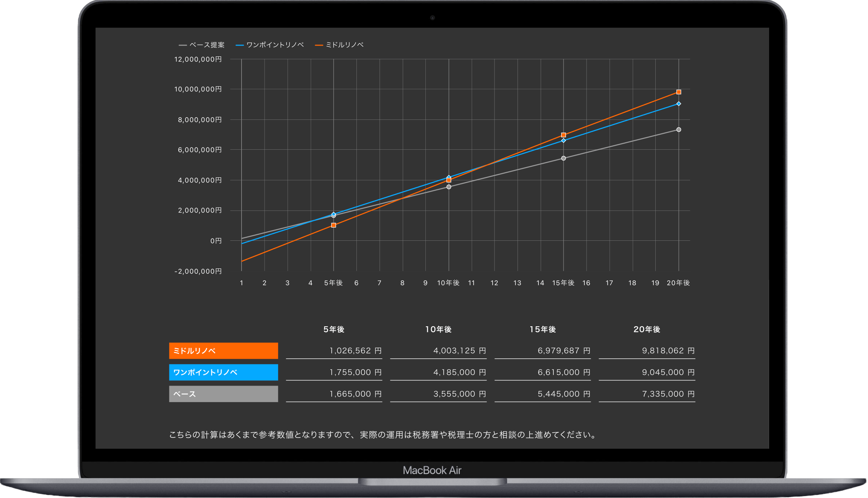The image size is (868, 498).
Task: Click the orange ミドルリノベ row label
Action: point(224,351)
